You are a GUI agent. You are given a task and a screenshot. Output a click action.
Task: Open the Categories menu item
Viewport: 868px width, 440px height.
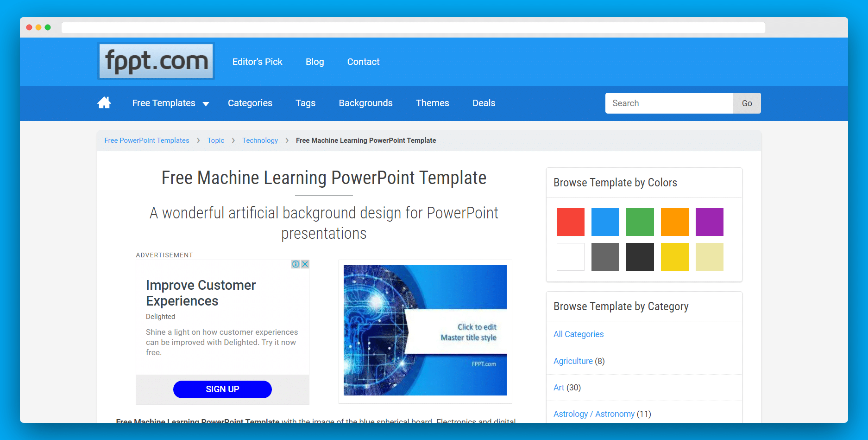[x=250, y=103]
